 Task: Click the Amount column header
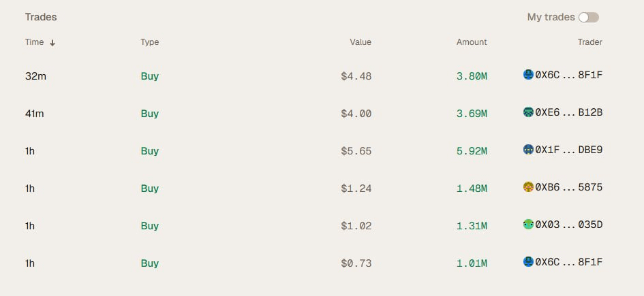click(x=472, y=42)
